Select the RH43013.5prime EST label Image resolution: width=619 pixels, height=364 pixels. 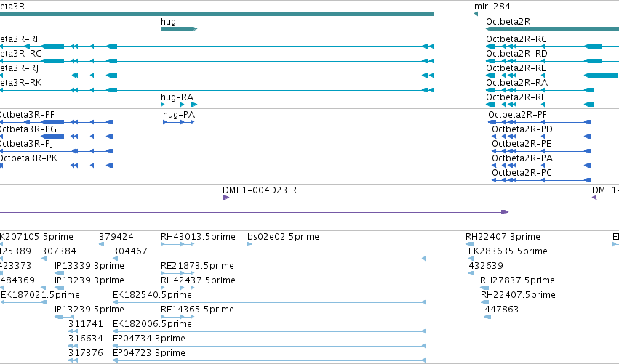198,237
